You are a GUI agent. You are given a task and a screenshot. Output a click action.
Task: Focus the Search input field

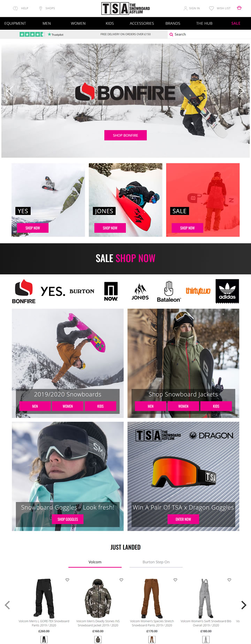pos(209,34)
